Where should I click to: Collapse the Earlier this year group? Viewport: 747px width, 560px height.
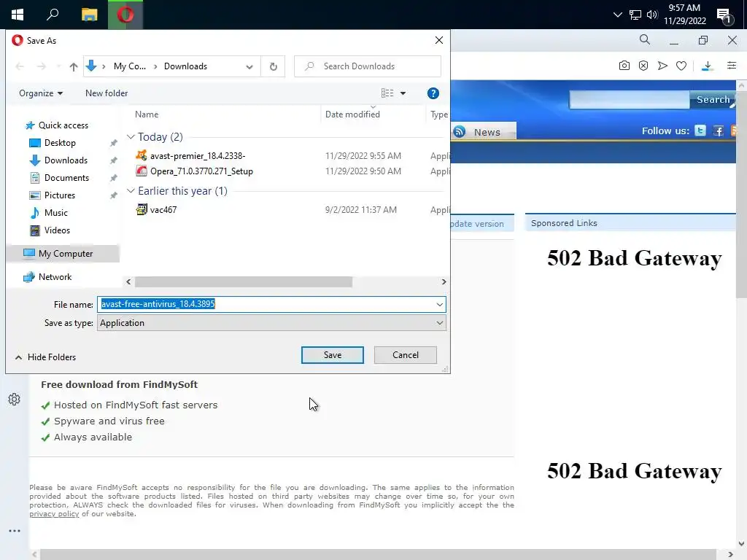coord(131,190)
